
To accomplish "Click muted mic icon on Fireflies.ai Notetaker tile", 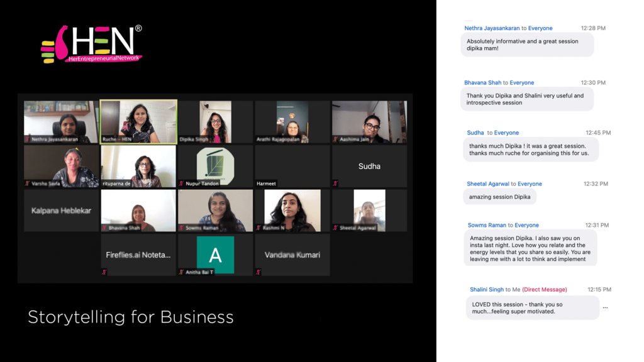I will tap(104, 271).
